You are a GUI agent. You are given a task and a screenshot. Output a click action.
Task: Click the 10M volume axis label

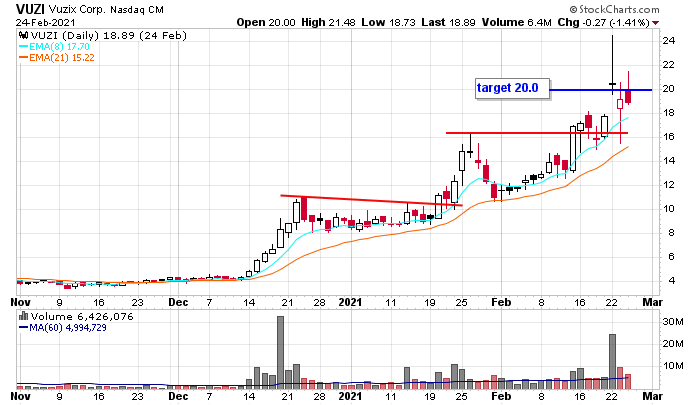coord(673,366)
